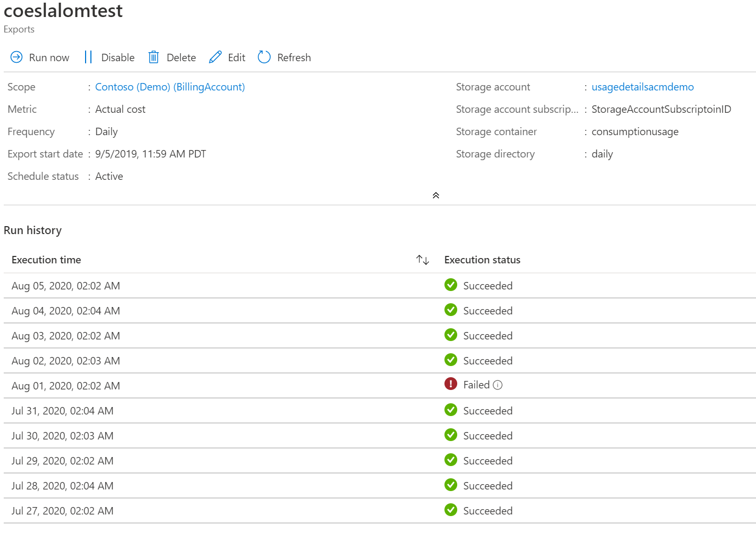This screenshot has height=548, width=756.
Task: Toggle the Schedule status shown as Active
Action: point(108,176)
